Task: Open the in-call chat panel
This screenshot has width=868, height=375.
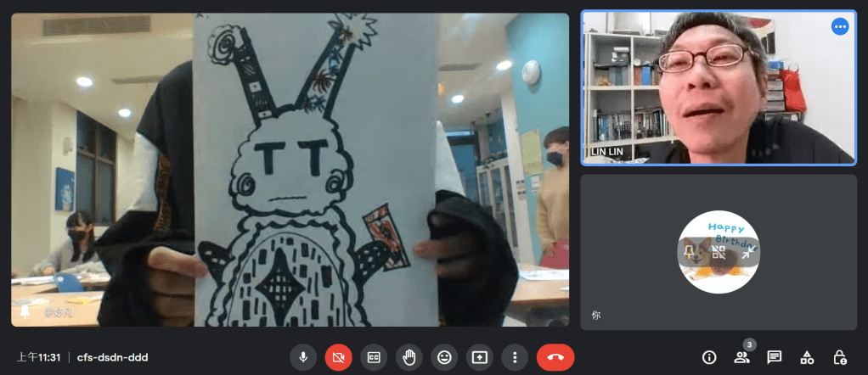Action: click(x=774, y=357)
